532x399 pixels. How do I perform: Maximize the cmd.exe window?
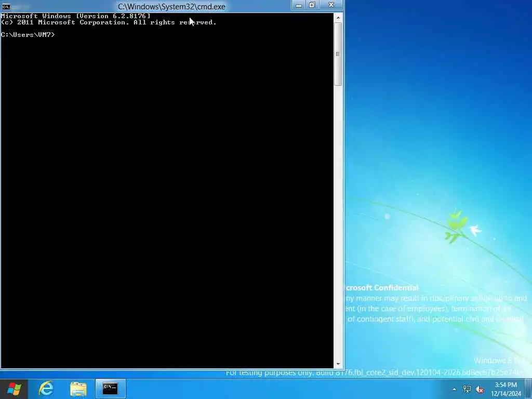pos(312,5)
